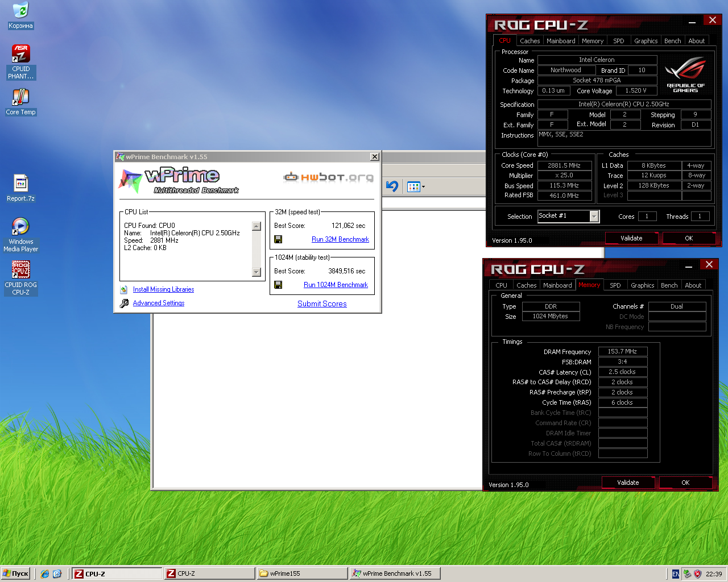This screenshot has width=728, height=582.
Task: Open the Views dropdown arrow in the background window
Action: (x=423, y=186)
